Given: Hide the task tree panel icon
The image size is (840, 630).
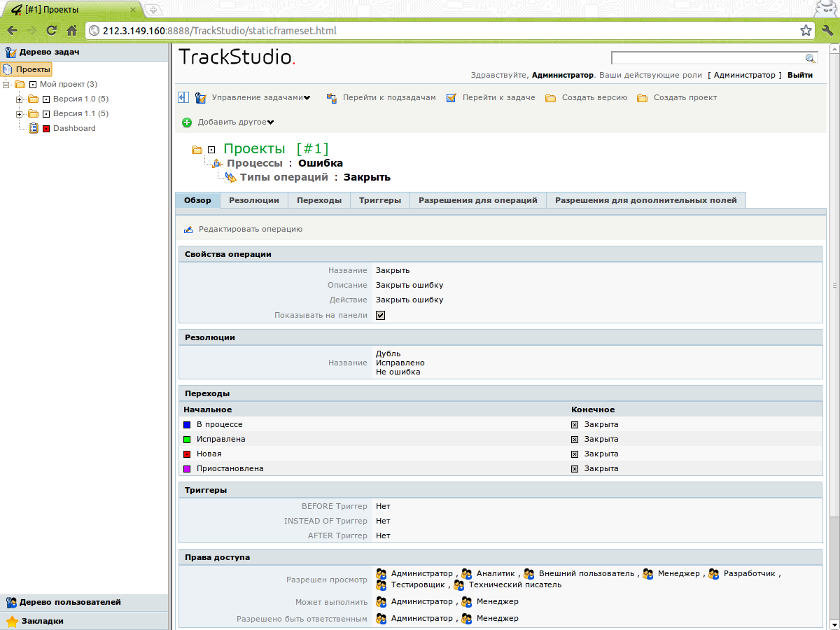Looking at the screenshot, I should [183, 97].
